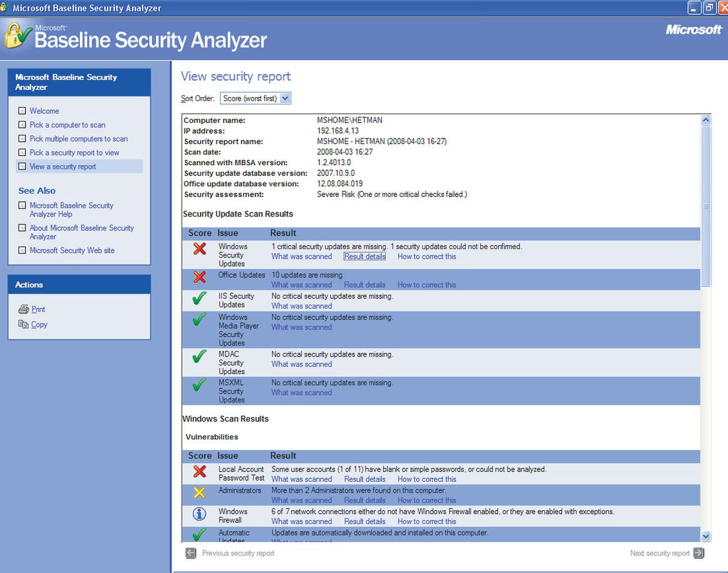Click bullet icon beside Microsoft Security Web site
This screenshot has width=728, height=573.
click(x=22, y=250)
